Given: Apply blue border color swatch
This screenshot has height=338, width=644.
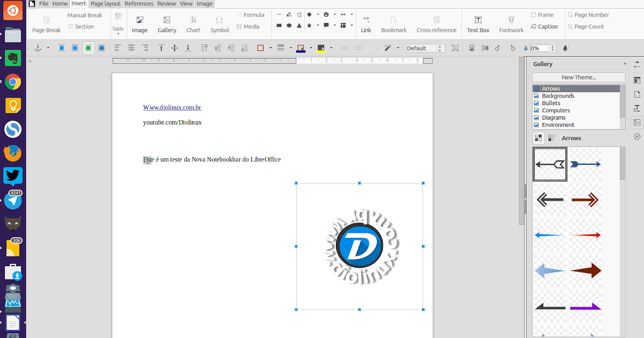Looking at the screenshot, I should 301,48.
